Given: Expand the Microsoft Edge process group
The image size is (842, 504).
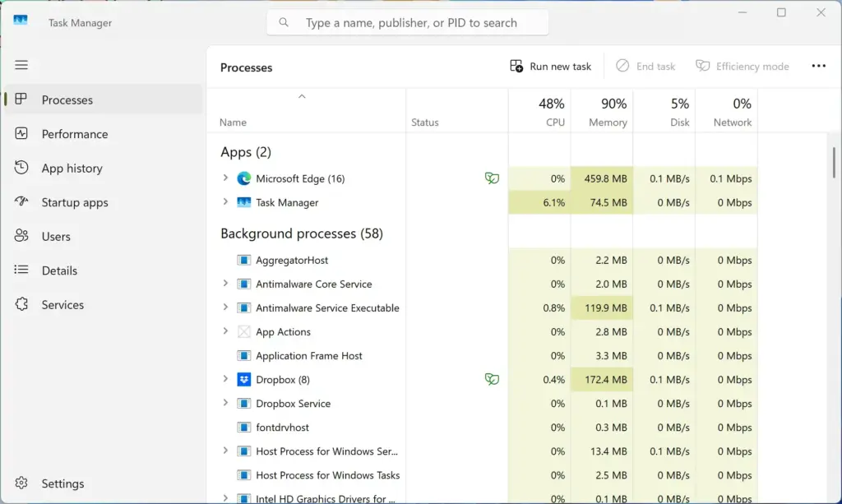Looking at the screenshot, I should [225, 178].
